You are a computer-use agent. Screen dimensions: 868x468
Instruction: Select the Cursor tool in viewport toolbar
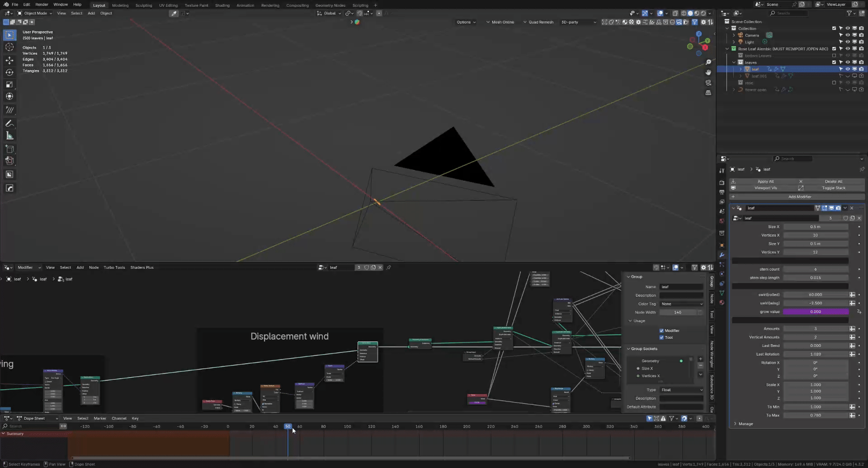[9, 47]
